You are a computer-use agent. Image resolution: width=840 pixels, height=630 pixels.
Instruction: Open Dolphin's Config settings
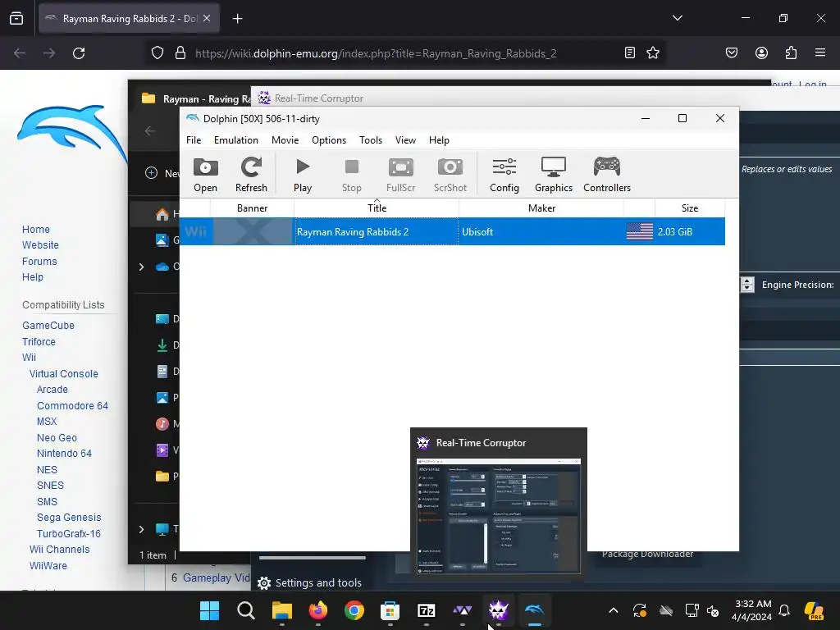[504, 175]
